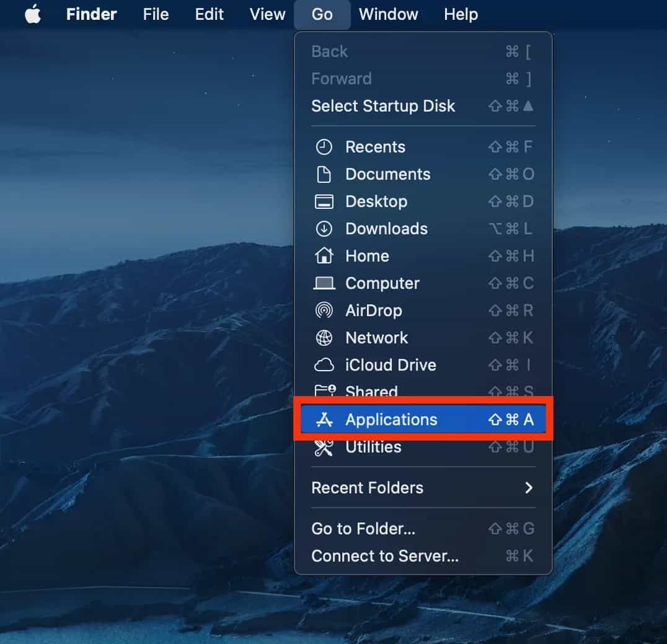Click the Applications A-shaped icon
667x644 pixels.
point(324,420)
